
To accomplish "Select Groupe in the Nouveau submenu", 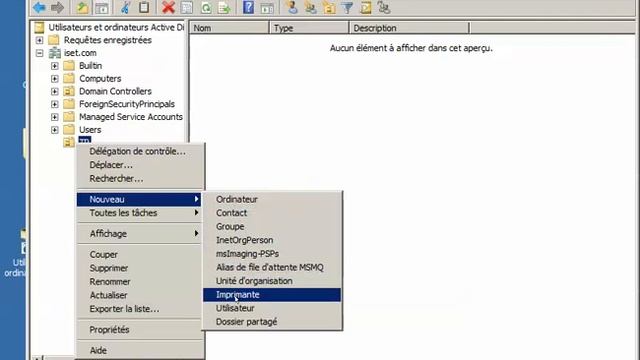I will [x=272, y=227].
